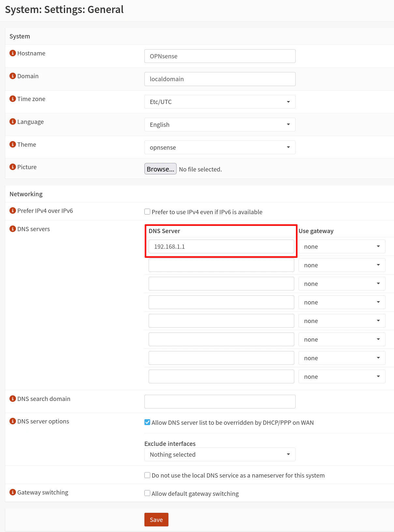Click the DNS server options info icon
394x532 pixels.
[x=13, y=421]
